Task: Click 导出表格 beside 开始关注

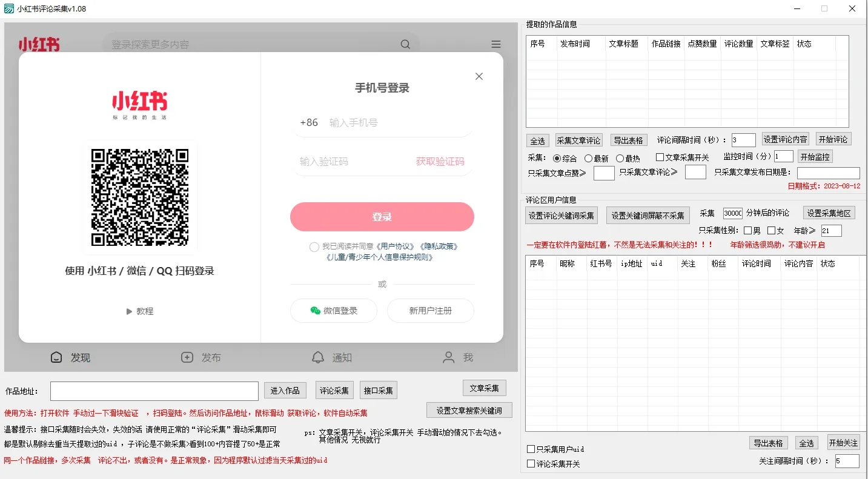Action: [768, 443]
